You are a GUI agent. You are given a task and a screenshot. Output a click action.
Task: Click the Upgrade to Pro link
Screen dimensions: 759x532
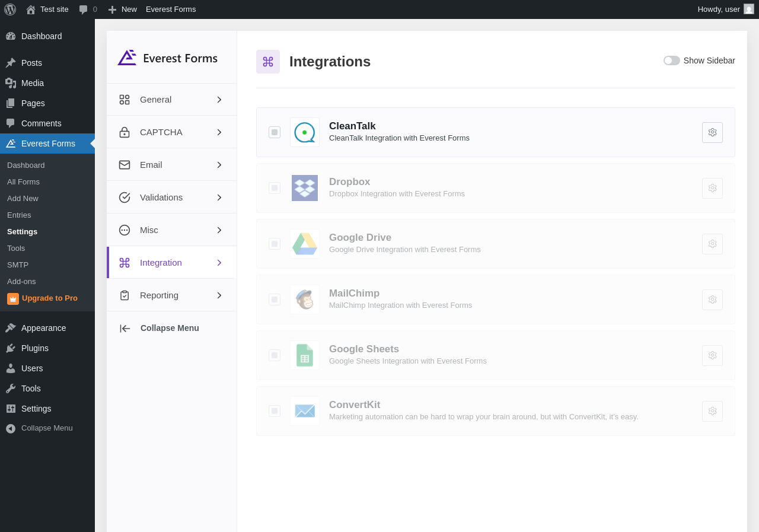click(x=49, y=298)
